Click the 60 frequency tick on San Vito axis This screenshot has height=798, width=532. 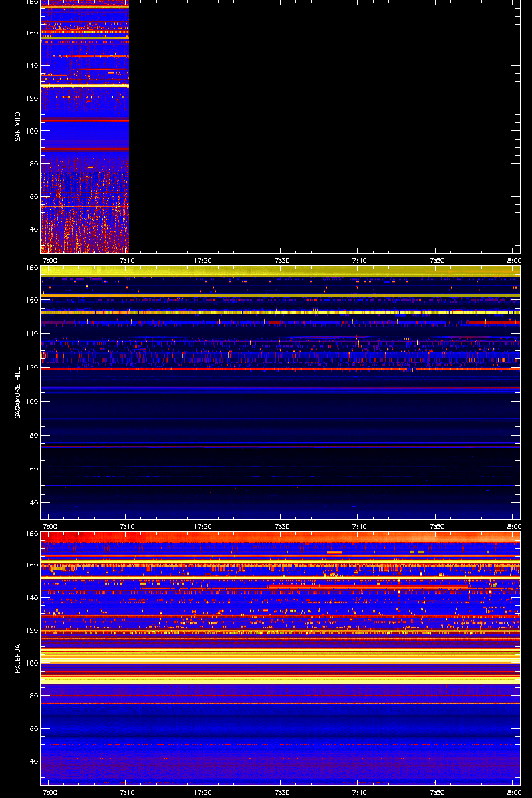pyautogui.click(x=33, y=196)
